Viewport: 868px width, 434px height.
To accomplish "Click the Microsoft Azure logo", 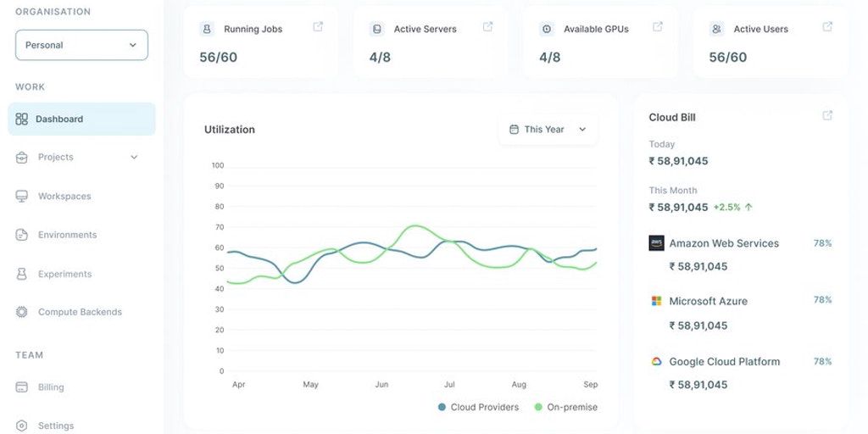I will pos(656,301).
